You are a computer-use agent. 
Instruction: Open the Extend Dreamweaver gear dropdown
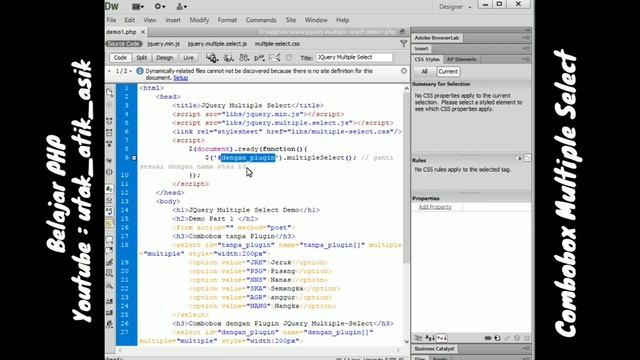coord(160,7)
